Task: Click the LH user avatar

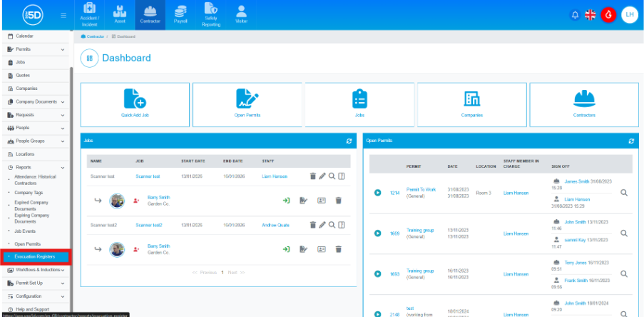Action: [x=629, y=15]
